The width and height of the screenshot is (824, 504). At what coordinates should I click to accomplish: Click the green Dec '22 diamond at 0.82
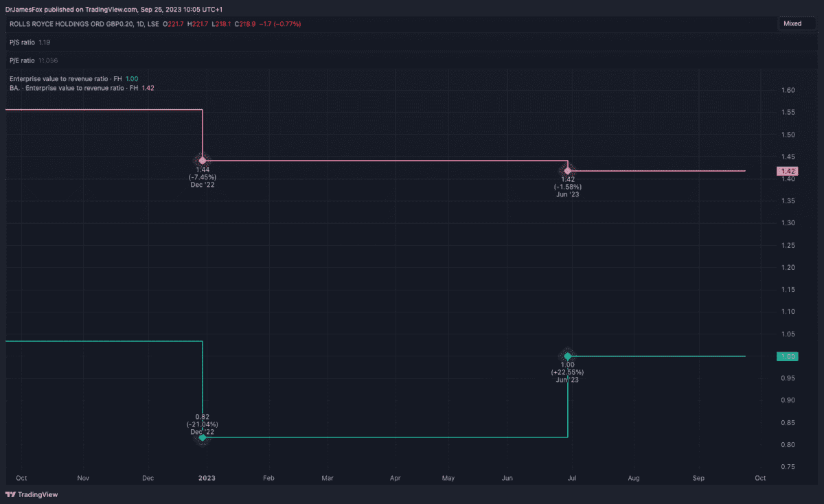[x=202, y=437]
